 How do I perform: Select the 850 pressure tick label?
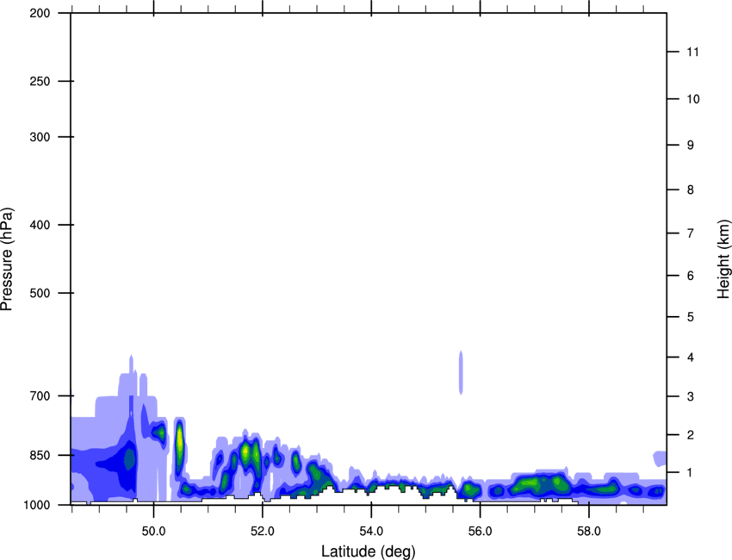[40, 455]
